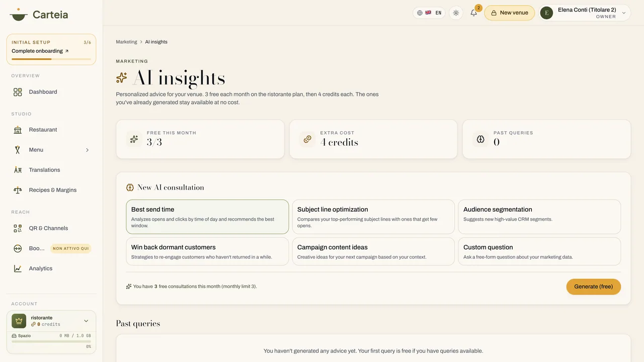Expand the Menu submenu chevron
This screenshot has height=362, width=644.
(87, 150)
